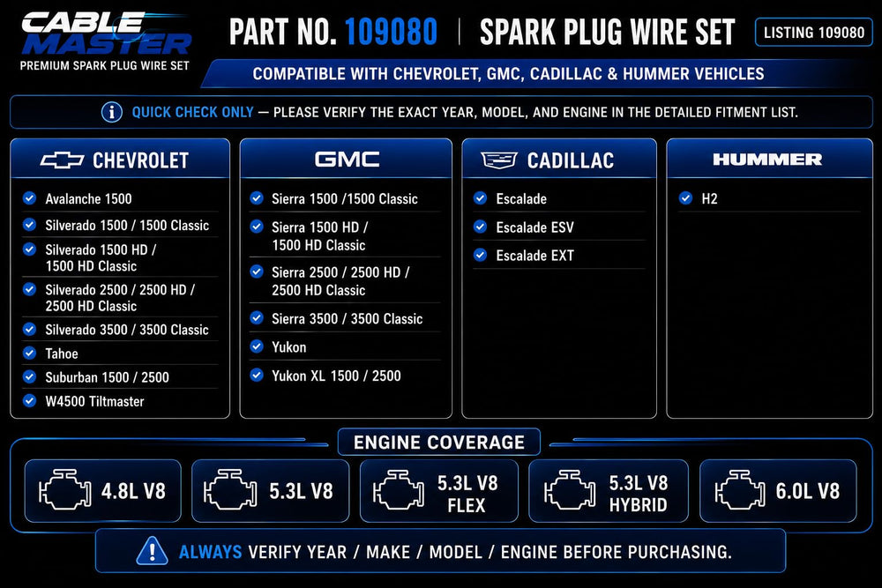Click the check mark next to H2
Image resolution: width=882 pixels, height=588 pixels.
685,197
